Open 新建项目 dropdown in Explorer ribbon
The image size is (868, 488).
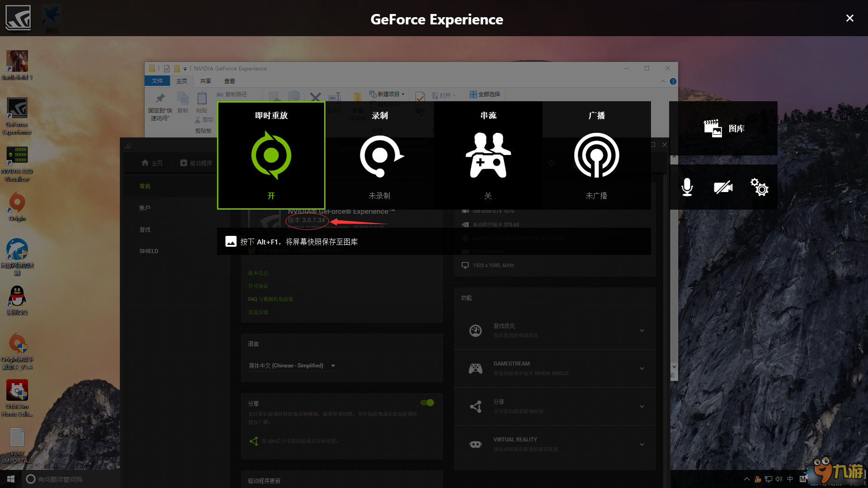[x=387, y=94]
